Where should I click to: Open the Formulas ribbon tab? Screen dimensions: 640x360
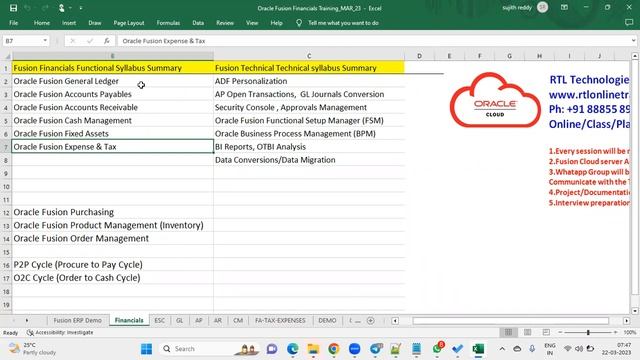tap(168, 23)
